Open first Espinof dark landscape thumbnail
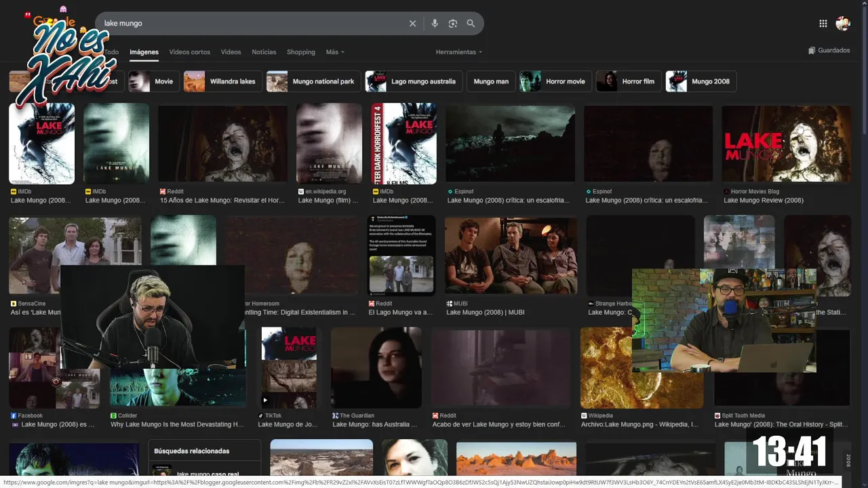The height and width of the screenshot is (488, 868). (510, 144)
